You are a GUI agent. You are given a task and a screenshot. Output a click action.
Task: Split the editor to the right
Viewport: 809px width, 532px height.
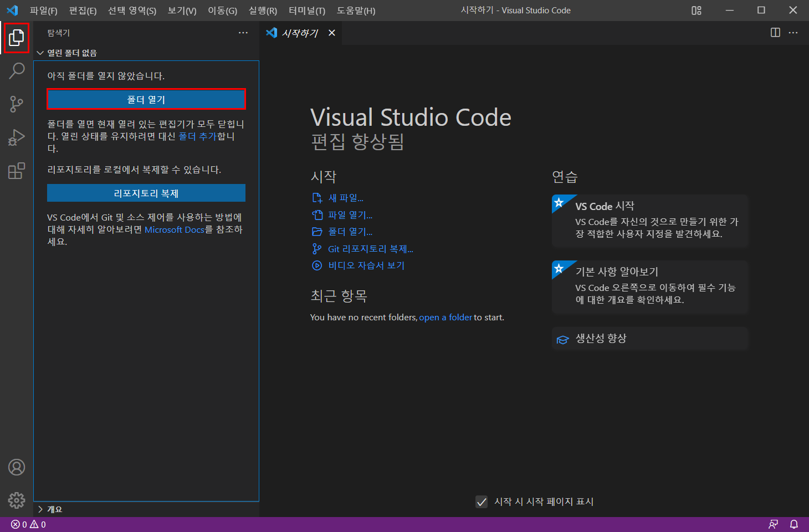(775, 33)
